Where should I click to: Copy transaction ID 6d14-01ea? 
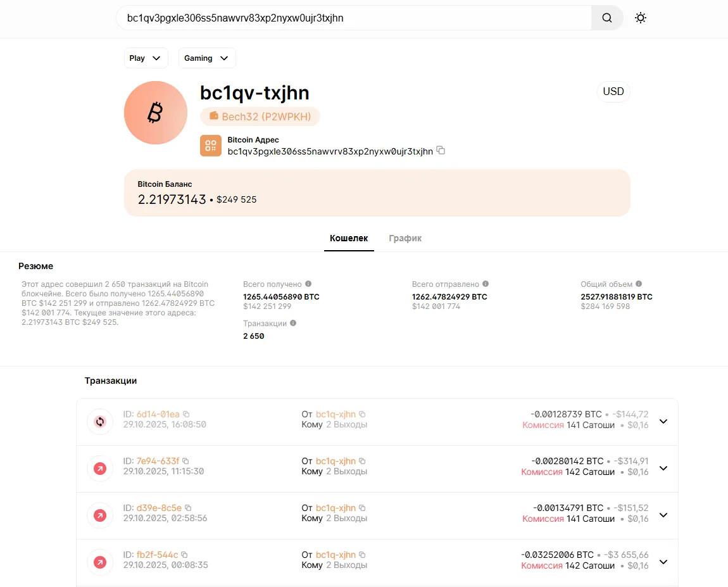tap(186, 414)
